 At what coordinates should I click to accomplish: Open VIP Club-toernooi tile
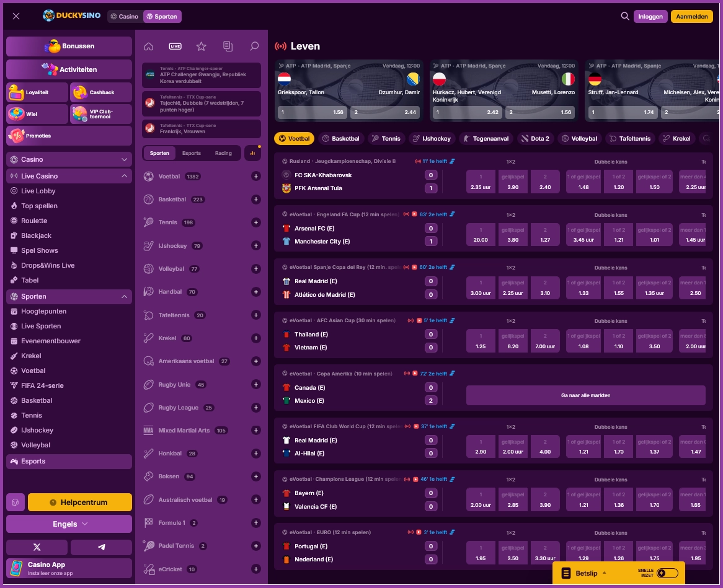(101, 114)
